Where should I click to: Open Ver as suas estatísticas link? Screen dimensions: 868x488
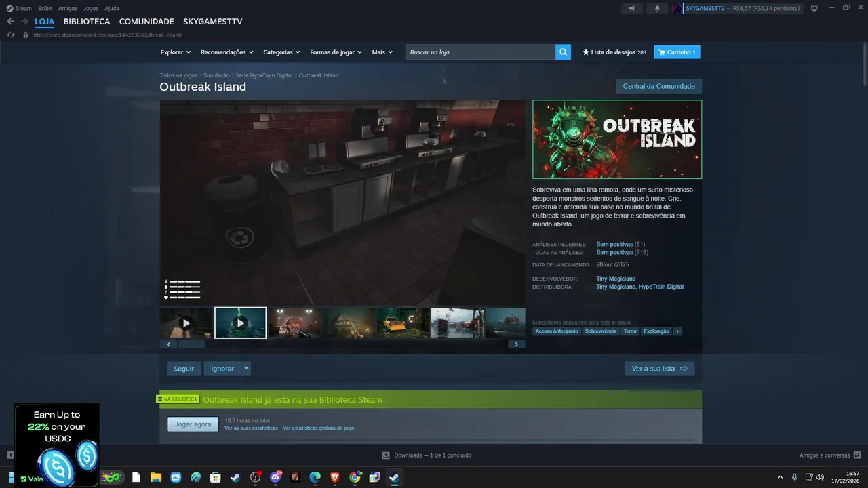coord(251,428)
